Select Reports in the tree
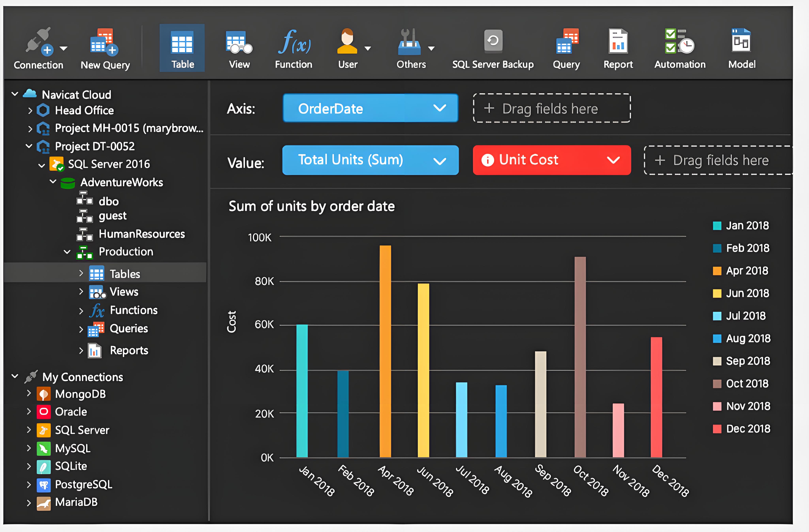Image resolution: width=809 pixels, height=532 pixels. [129, 350]
